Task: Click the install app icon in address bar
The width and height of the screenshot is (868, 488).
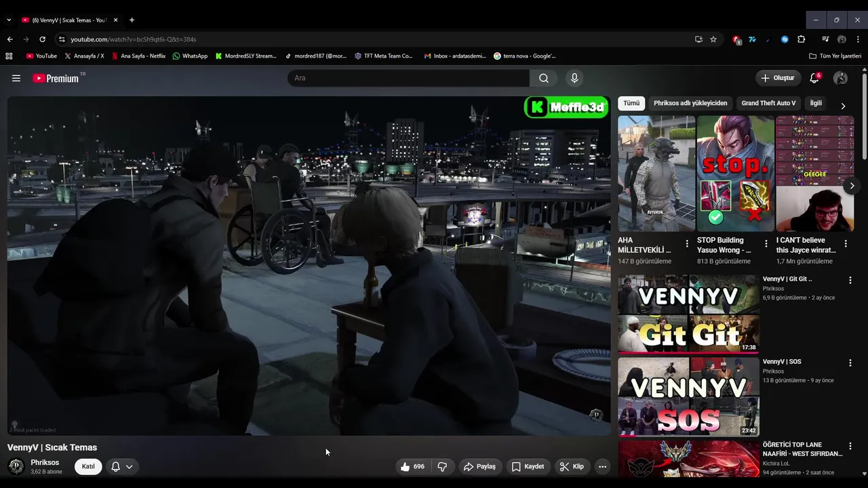Action: click(x=698, y=39)
